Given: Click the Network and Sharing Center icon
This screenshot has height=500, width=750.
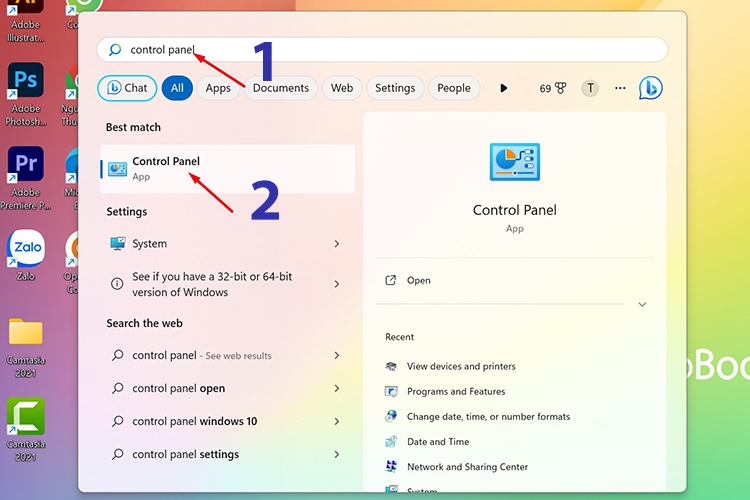Looking at the screenshot, I should click(391, 467).
